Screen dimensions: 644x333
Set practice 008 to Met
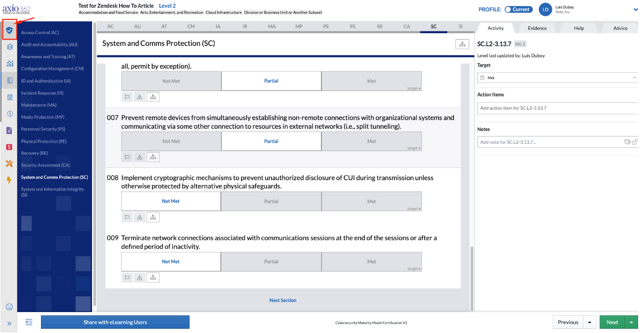coord(372,201)
